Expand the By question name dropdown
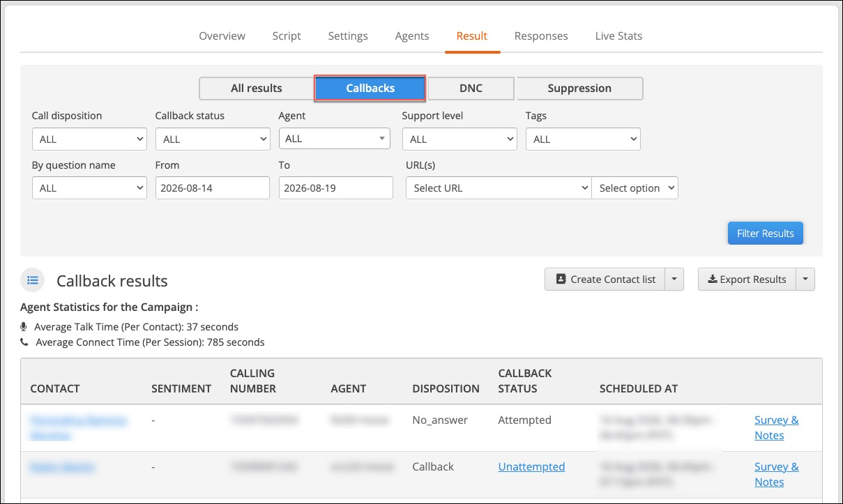 89,188
